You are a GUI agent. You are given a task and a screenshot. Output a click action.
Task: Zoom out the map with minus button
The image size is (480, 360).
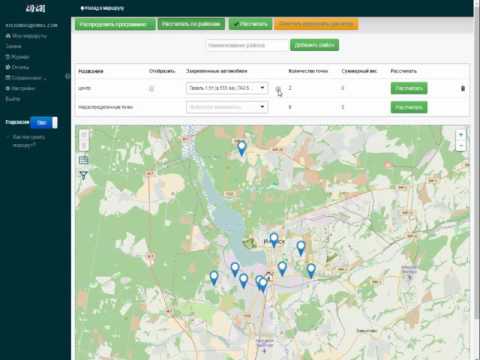(461, 146)
